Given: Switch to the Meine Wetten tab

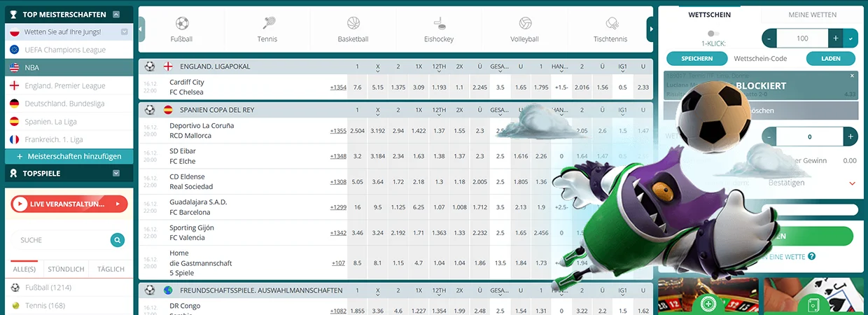Looking at the screenshot, I should [x=812, y=15].
